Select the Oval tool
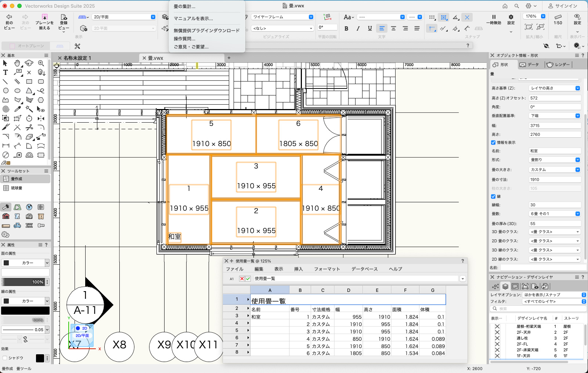 (17, 91)
